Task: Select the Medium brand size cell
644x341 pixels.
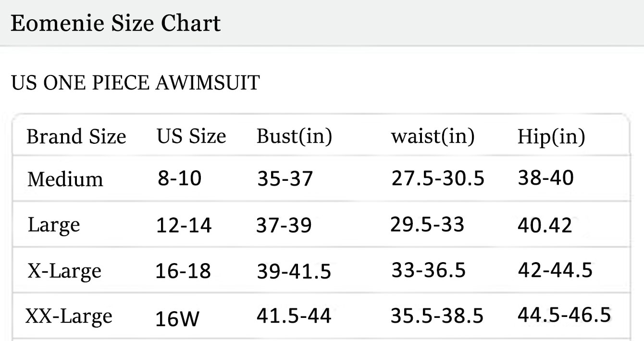Action: [65, 179]
